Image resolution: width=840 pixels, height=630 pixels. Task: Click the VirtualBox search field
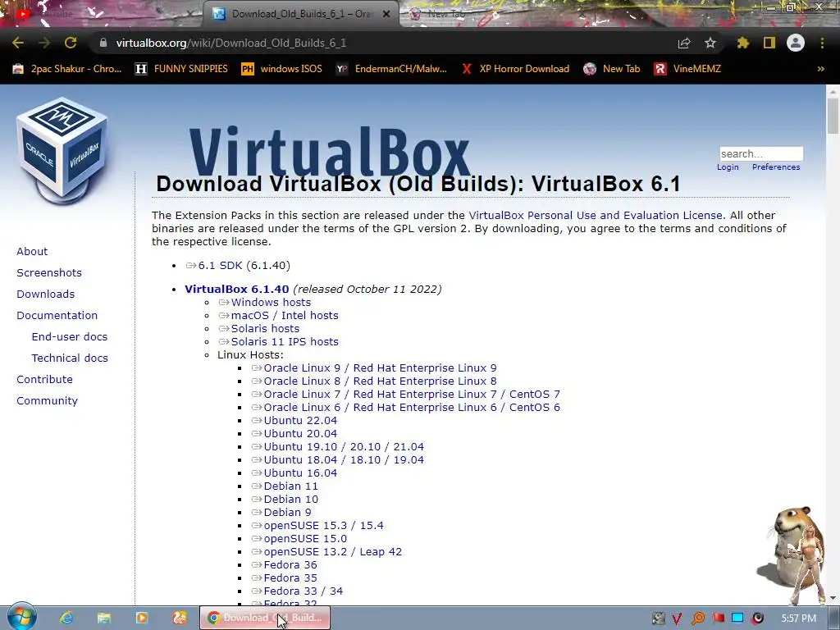pos(760,153)
